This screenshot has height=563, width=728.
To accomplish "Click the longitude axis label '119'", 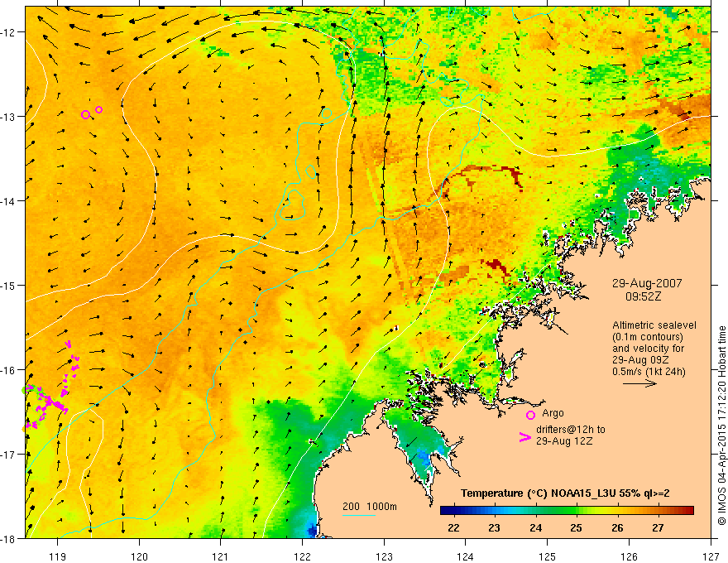I will [58, 556].
